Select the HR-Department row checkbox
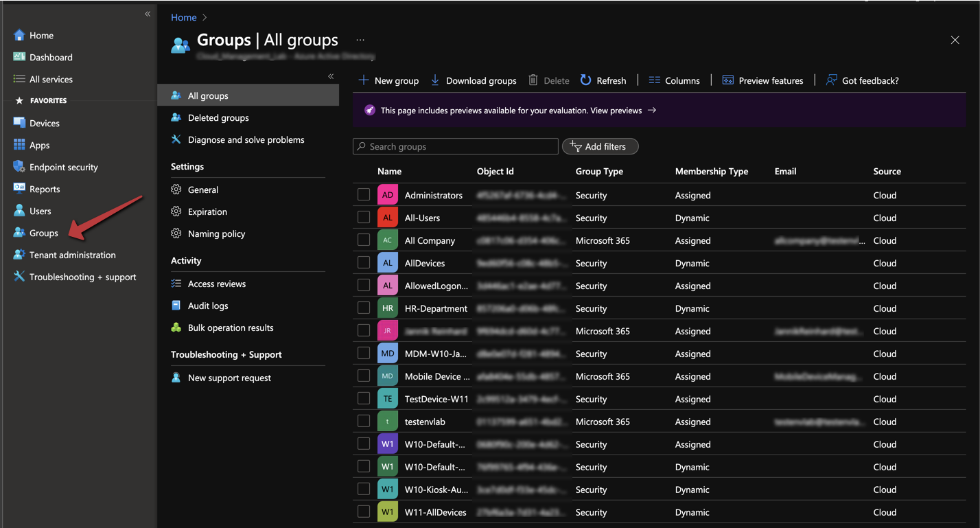 (x=363, y=308)
